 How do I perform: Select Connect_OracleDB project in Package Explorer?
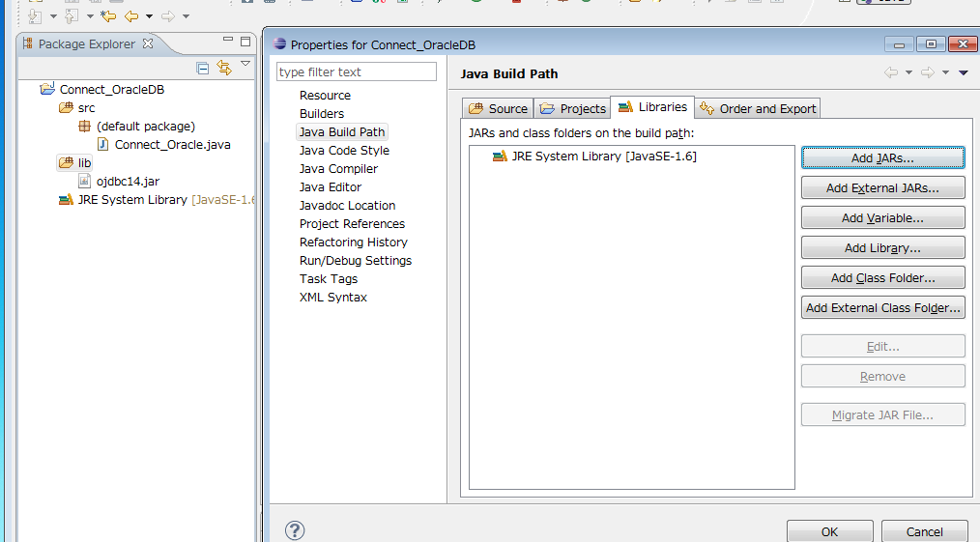coord(112,89)
